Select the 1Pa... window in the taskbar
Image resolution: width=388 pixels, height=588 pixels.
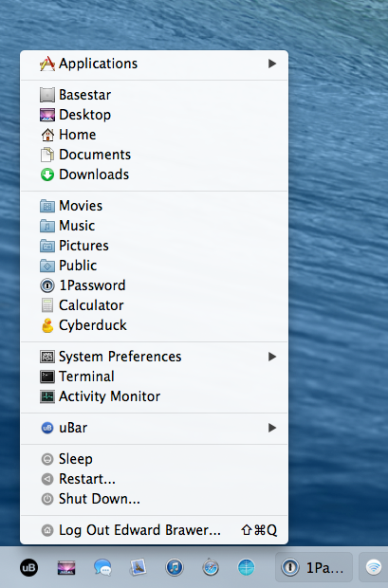[314, 567]
